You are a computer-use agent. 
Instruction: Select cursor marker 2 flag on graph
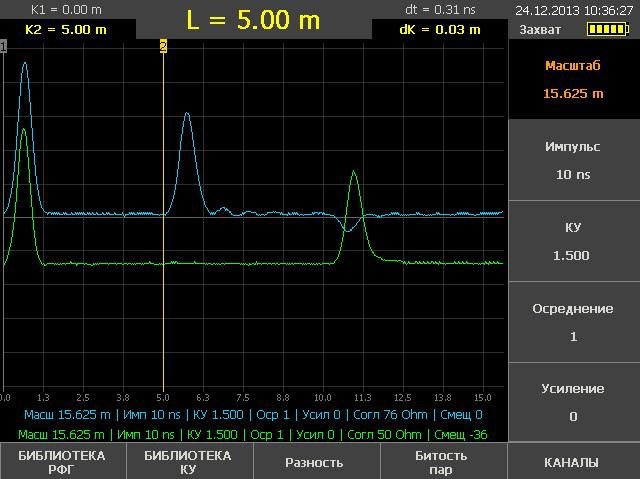163,46
